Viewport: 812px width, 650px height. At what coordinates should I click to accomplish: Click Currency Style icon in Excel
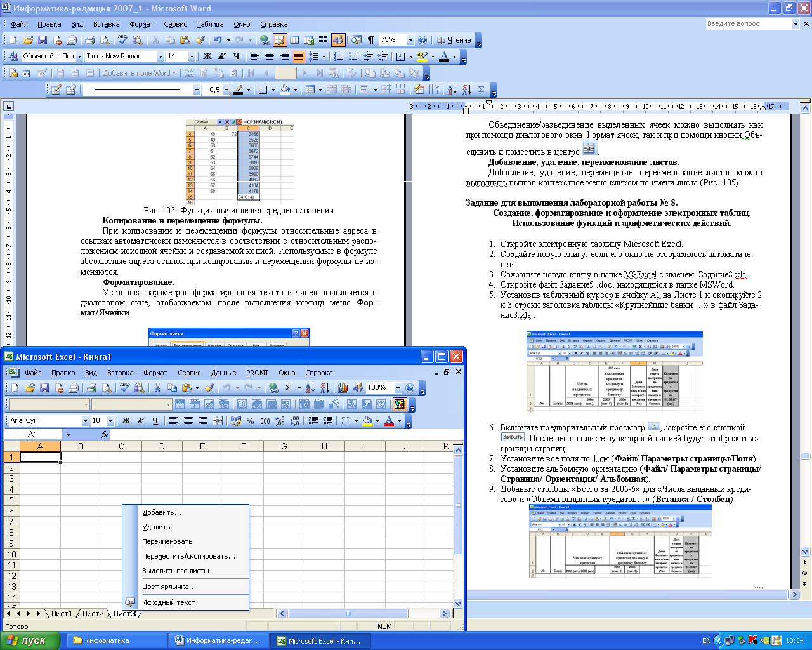click(236, 421)
